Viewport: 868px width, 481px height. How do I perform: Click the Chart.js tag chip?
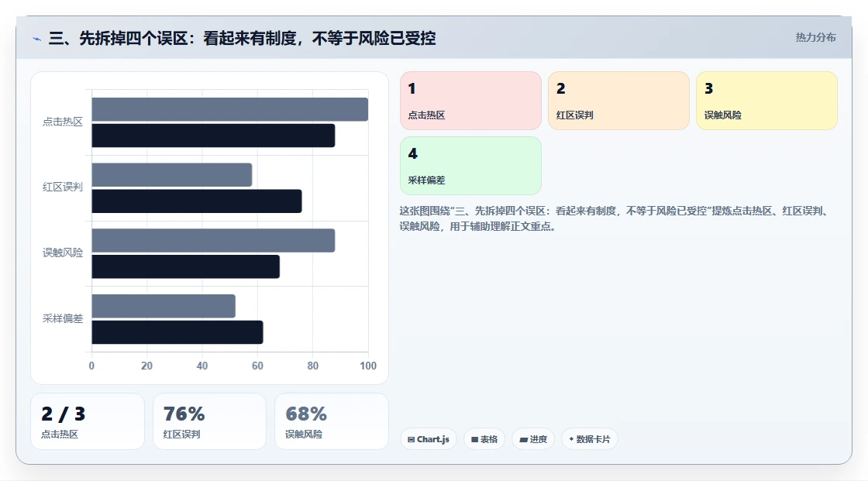[x=429, y=439]
